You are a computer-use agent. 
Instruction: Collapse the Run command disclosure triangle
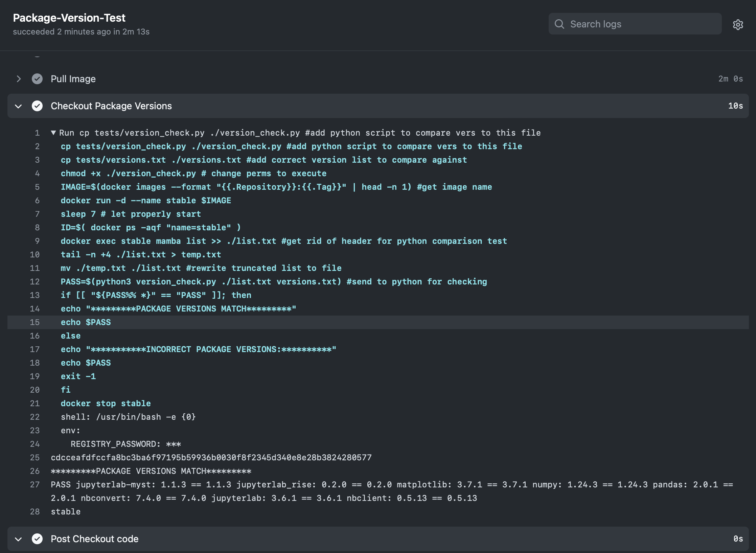click(x=53, y=133)
